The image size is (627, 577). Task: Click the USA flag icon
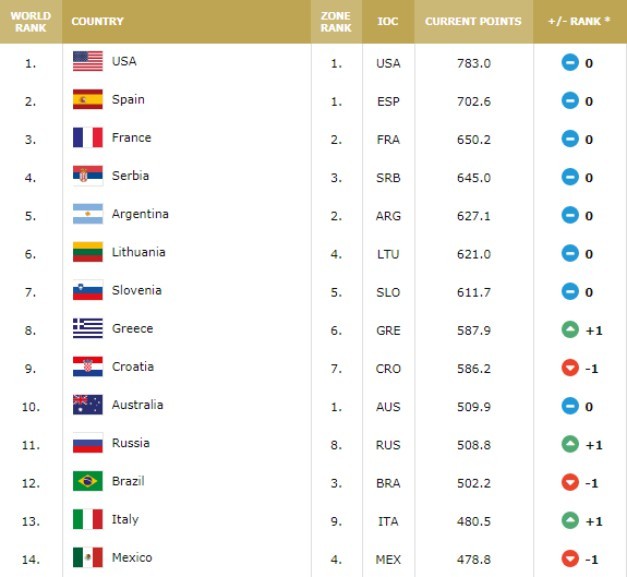coord(88,61)
